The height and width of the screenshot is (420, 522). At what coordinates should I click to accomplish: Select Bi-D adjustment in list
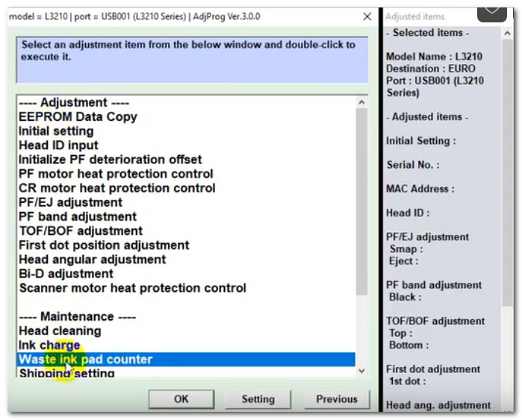pos(67,274)
